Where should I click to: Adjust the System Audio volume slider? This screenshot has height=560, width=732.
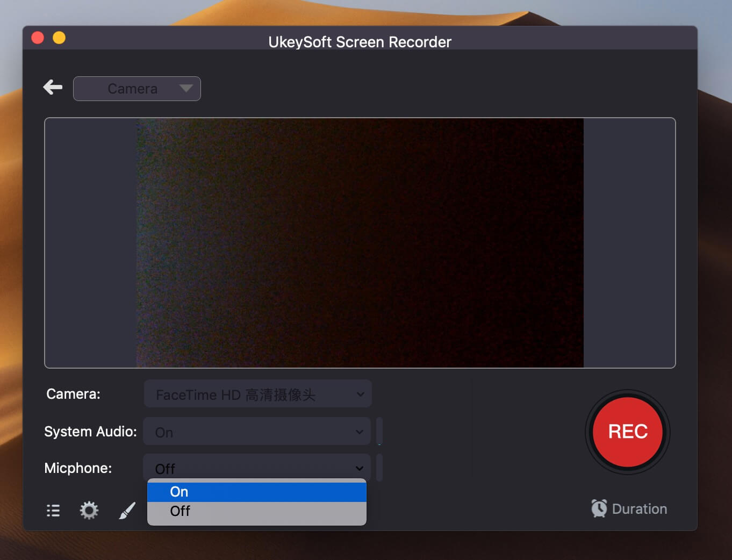click(x=379, y=431)
